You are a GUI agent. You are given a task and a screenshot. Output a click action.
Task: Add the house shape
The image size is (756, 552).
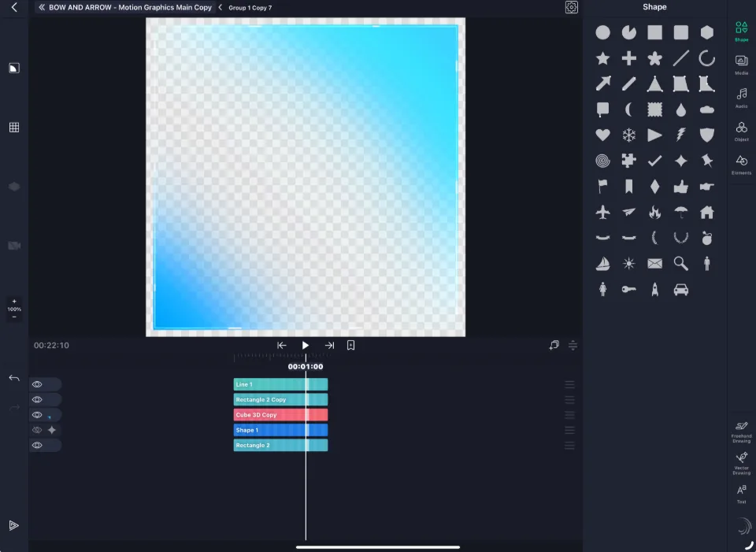[x=707, y=212]
